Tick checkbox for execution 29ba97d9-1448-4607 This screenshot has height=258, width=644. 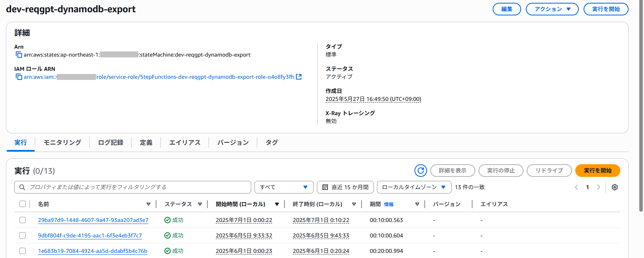pos(23,220)
